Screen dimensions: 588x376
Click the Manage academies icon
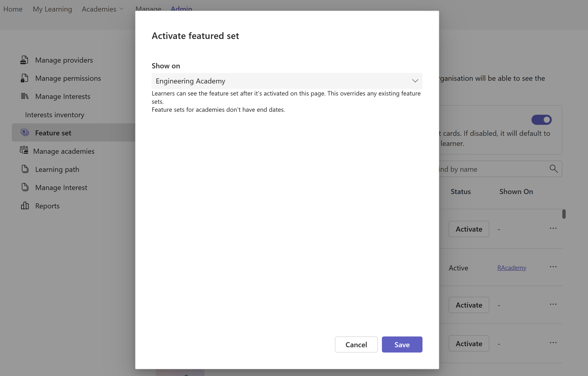click(x=24, y=151)
